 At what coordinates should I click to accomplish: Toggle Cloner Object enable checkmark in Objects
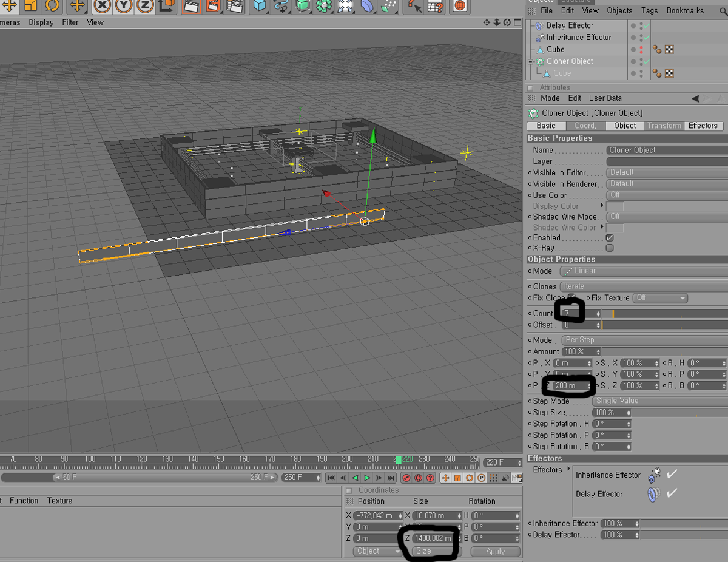pos(647,61)
